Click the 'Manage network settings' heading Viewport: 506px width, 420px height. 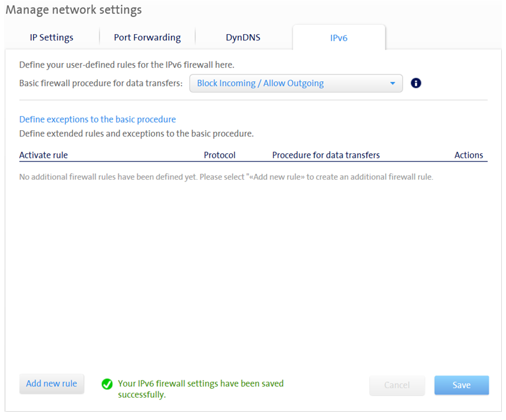point(74,10)
